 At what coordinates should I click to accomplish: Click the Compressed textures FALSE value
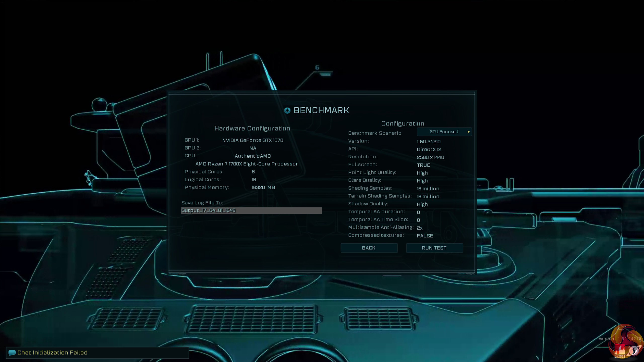pyautogui.click(x=425, y=236)
